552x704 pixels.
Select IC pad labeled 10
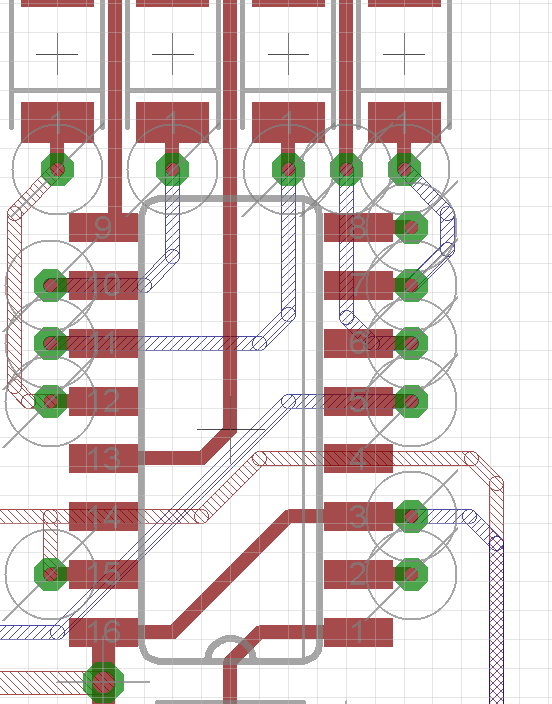pyautogui.click(x=103, y=285)
